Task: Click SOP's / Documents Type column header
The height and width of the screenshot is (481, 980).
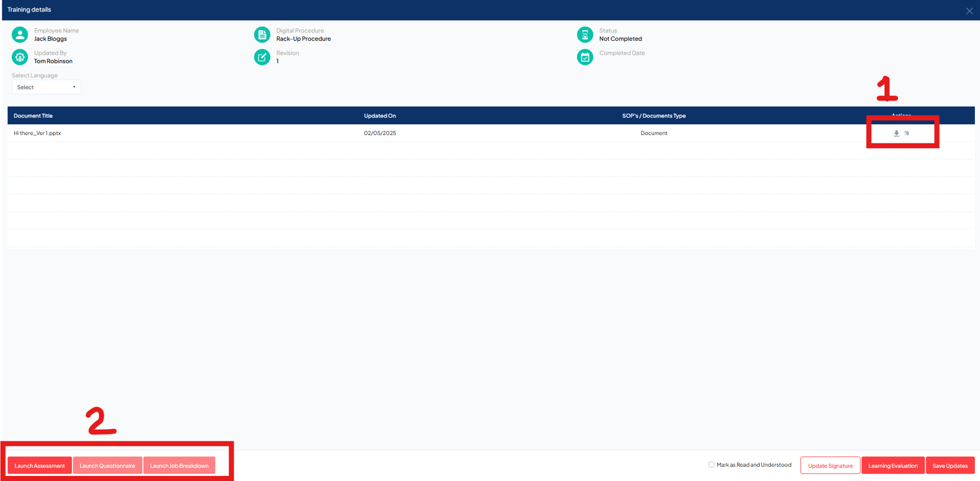Action: pyautogui.click(x=654, y=116)
